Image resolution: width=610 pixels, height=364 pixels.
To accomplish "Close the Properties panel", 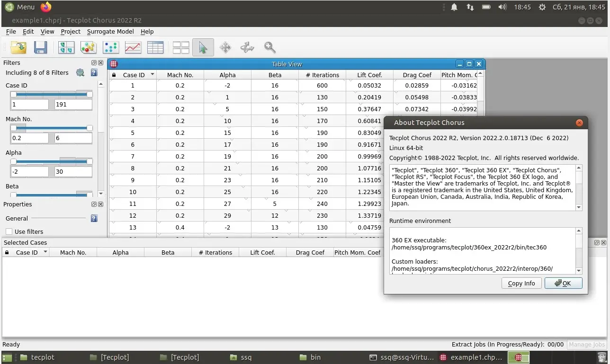I will (x=100, y=204).
